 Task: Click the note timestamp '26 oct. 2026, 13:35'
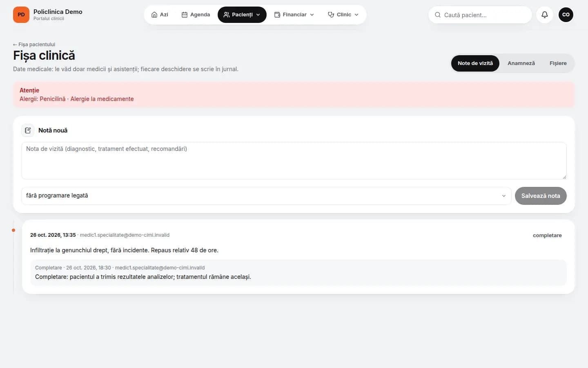coord(53,235)
